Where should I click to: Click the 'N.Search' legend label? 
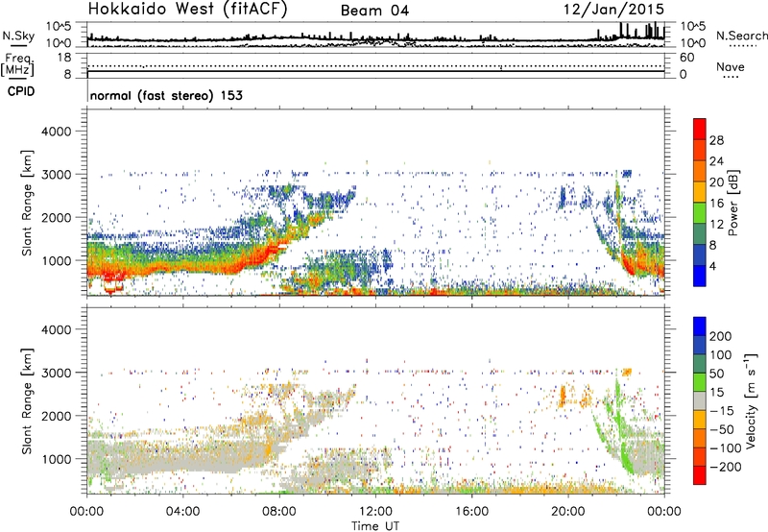pos(742,36)
